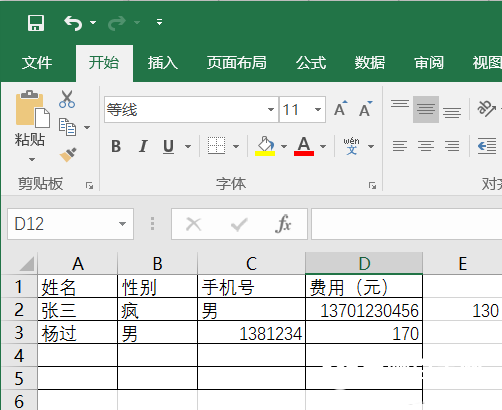This screenshot has width=502, height=410.
Task: Apply the yellow fill color
Action: 265,146
